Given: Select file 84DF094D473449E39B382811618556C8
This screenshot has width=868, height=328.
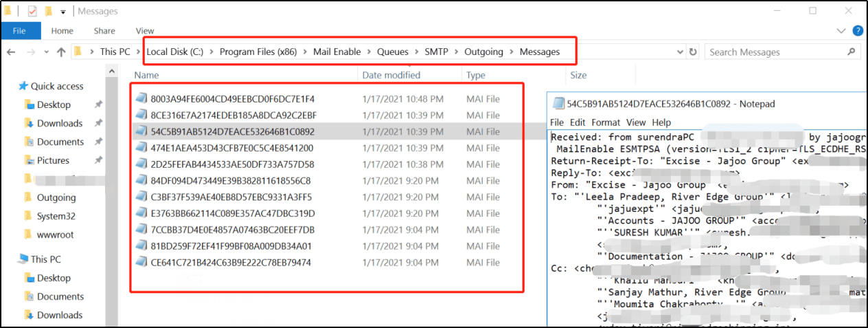Looking at the screenshot, I should 231,181.
